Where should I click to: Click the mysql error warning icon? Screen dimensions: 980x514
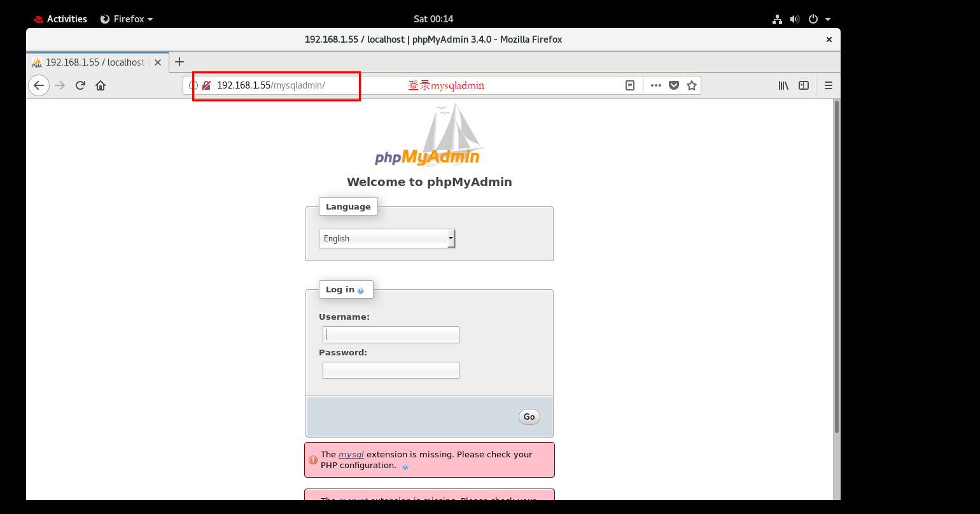click(x=313, y=460)
